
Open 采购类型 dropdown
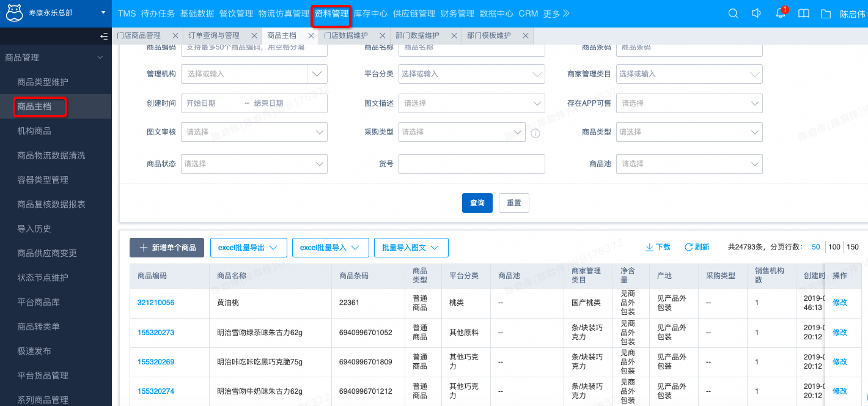click(462, 132)
